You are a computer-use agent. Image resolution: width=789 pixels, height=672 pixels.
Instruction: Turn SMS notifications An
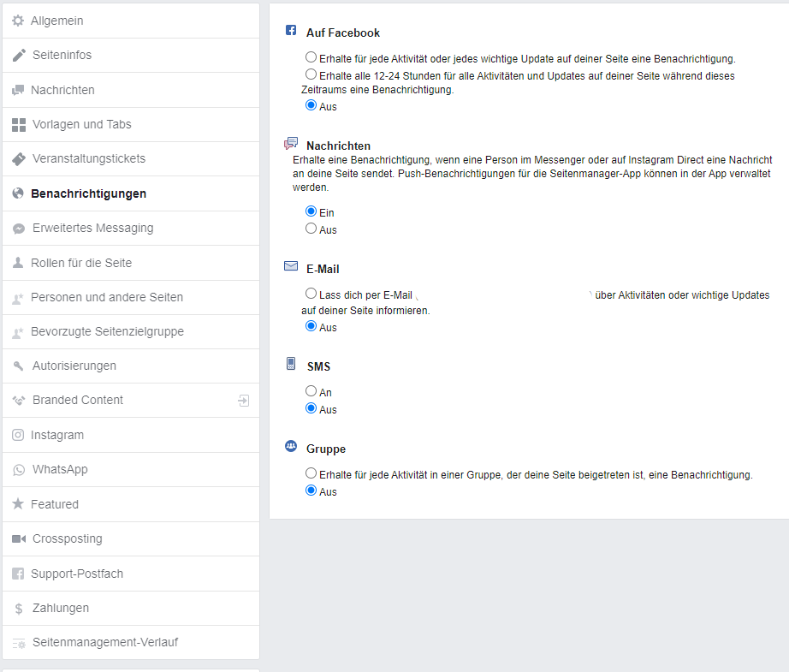pyautogui.click(x=311, y=390)
